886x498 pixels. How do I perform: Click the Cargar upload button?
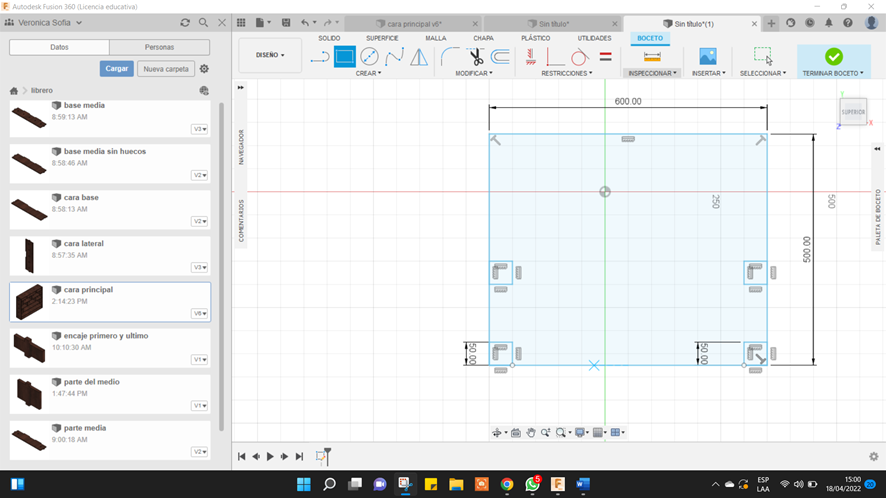pos(117,68)
